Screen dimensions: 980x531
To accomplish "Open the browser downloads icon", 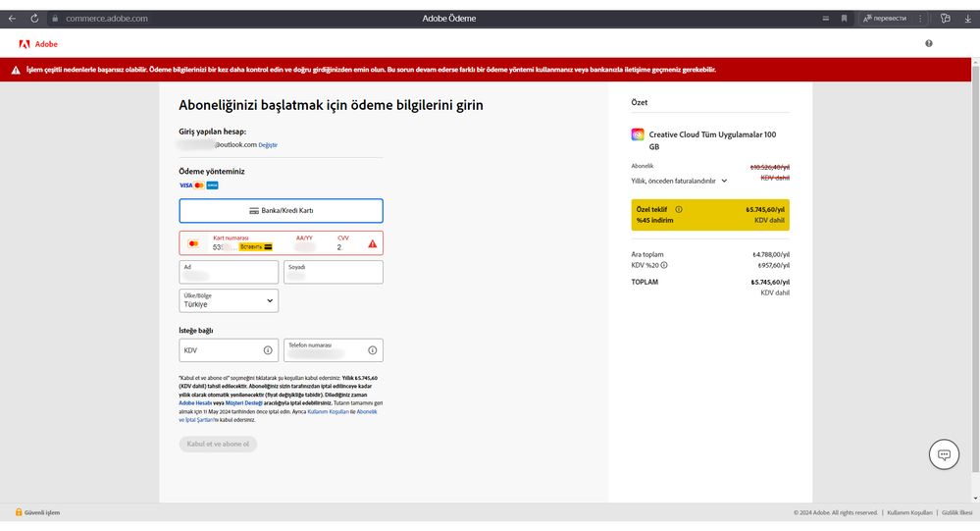I will coord(967,18).
